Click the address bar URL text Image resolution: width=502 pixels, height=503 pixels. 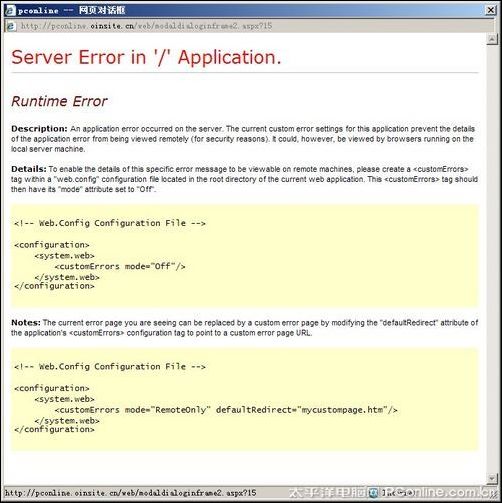(146, 26)
